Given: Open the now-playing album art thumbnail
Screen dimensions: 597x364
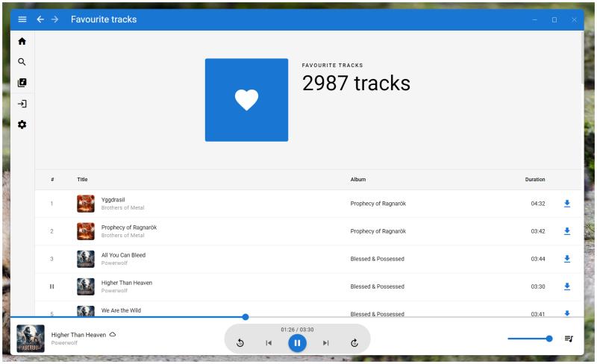Looking at the screenshot, I should click(31, 339).
